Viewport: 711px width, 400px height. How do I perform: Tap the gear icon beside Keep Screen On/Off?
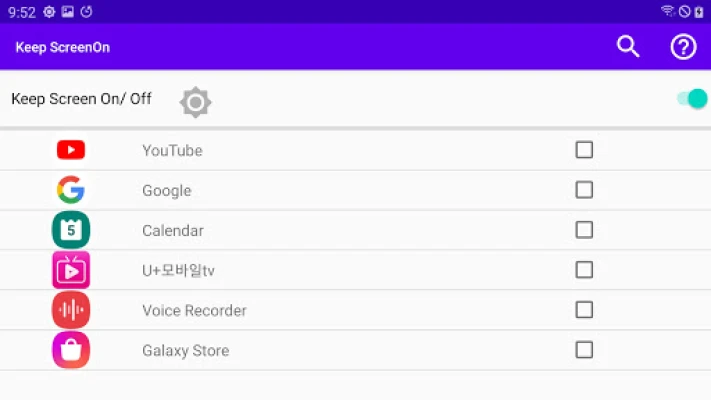coord(195,102)
